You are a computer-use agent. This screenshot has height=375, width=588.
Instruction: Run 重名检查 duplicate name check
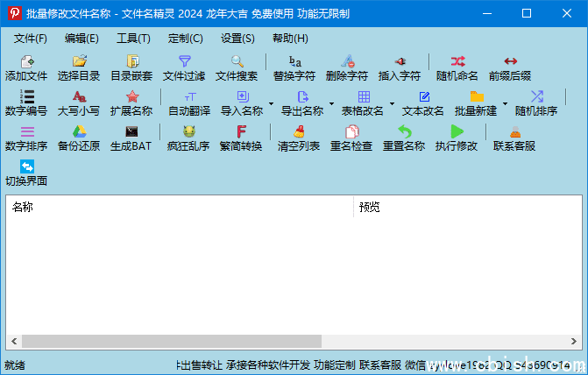[351, 138]
